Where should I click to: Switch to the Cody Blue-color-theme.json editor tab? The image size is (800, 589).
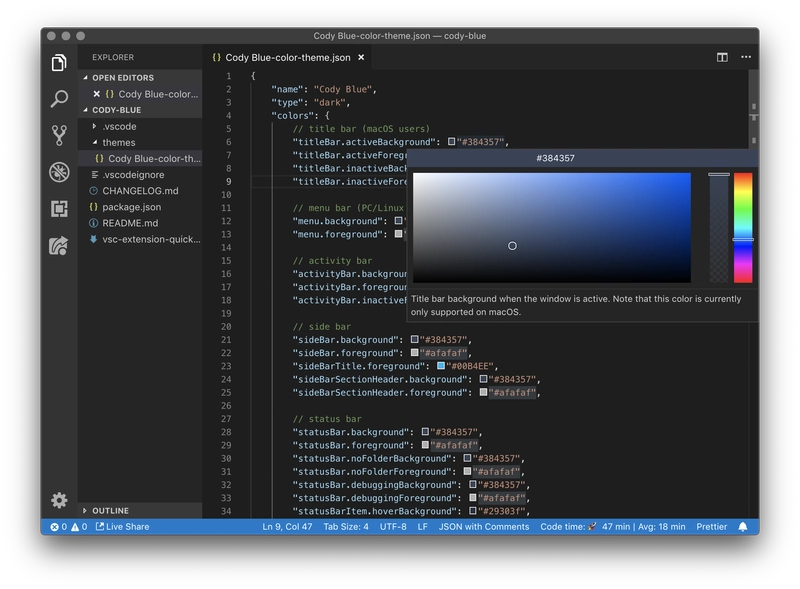tap(288, 57)
